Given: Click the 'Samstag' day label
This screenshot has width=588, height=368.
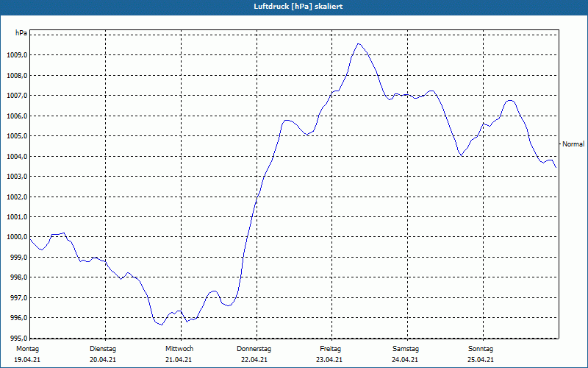Looking at the screenshot, I should pyautogui.click(x=406, y=349).
